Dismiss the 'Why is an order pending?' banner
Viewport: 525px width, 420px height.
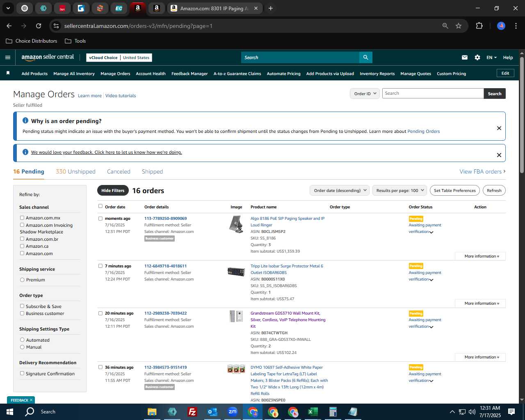[499, 128]
